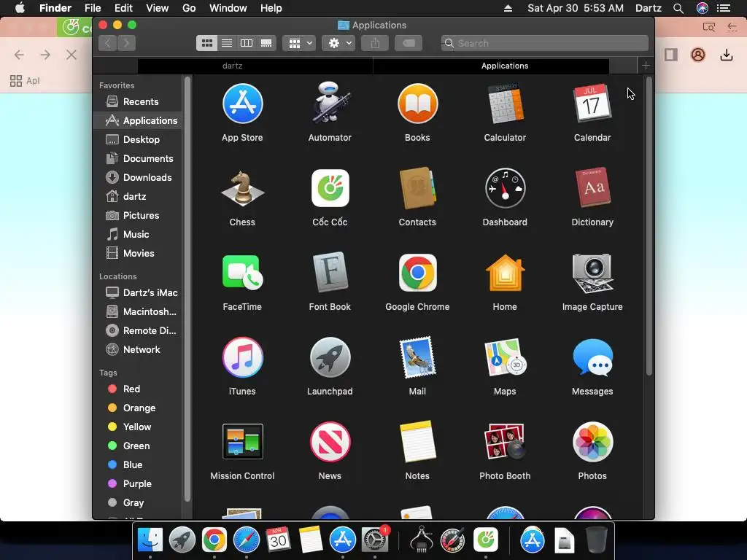
Task: Open Siri from the menu bar
Action: click(703, 8)
